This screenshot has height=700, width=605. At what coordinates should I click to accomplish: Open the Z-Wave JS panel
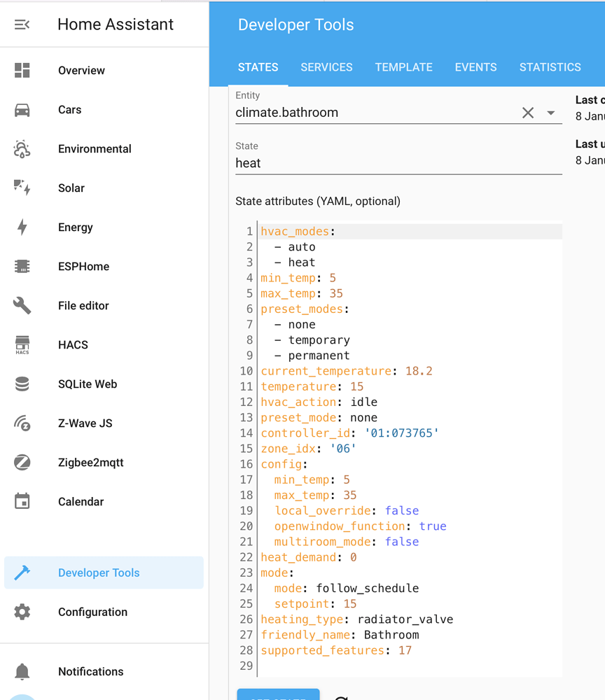pos(84,423)
